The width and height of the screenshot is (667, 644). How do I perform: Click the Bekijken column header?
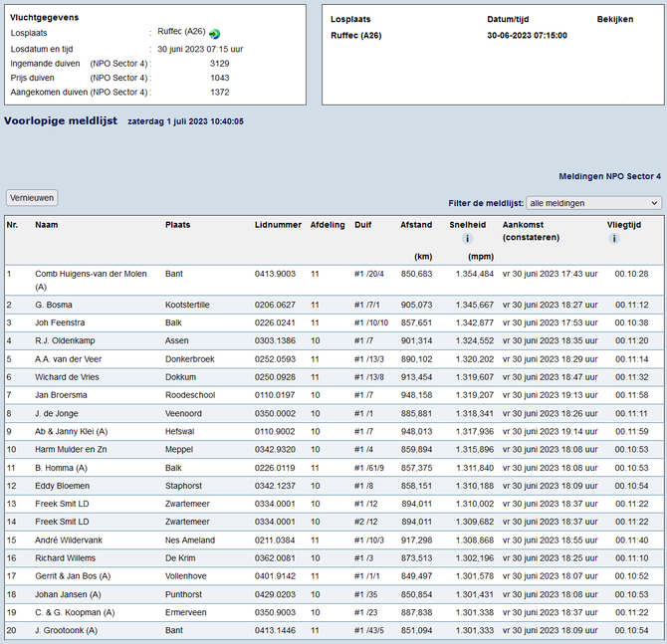(614, 19)
